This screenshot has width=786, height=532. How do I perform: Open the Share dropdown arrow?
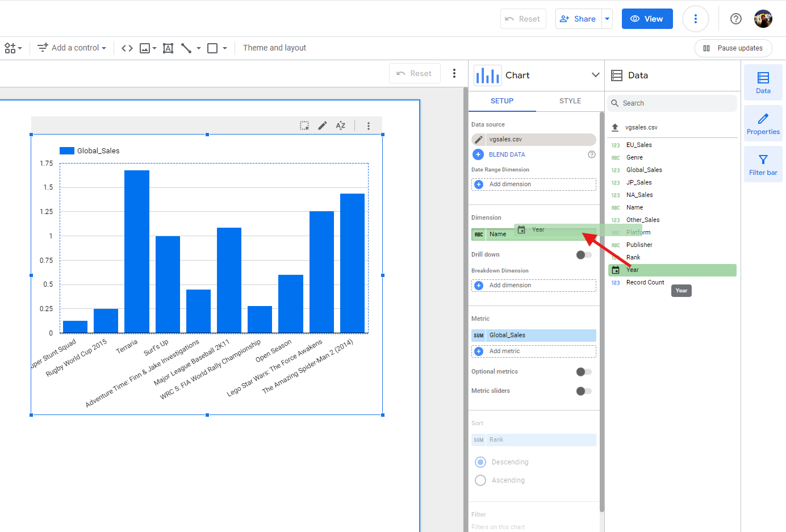[607, 19]
